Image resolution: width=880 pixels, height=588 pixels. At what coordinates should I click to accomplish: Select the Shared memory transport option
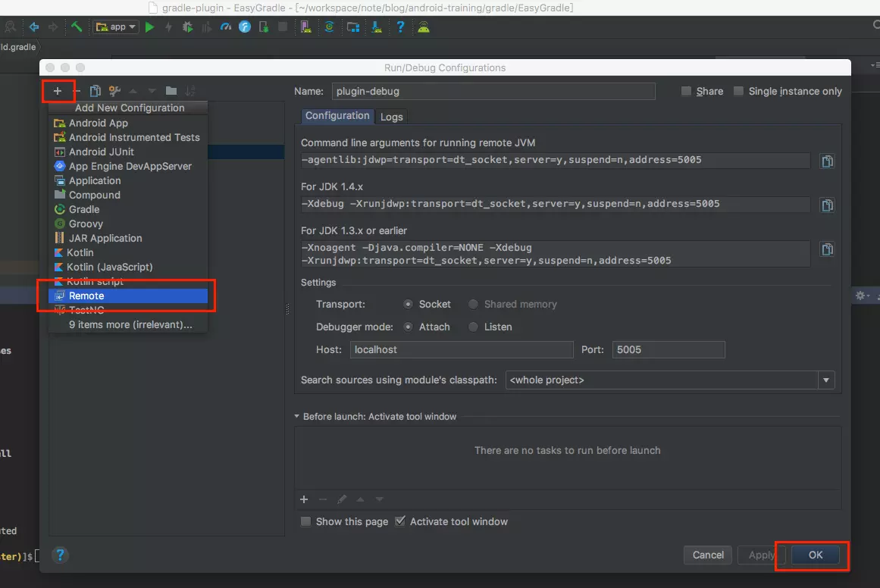click(x=473, y=304)
